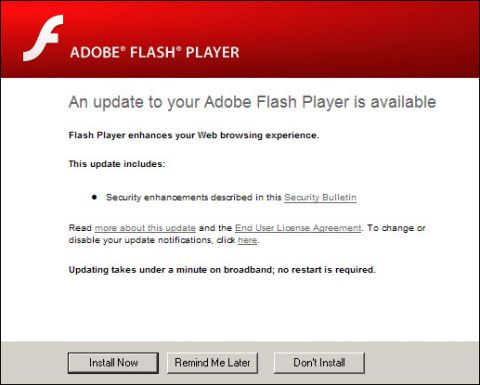Click the 'An update to your Adobe Flash Player' heading

coord(252,102)
